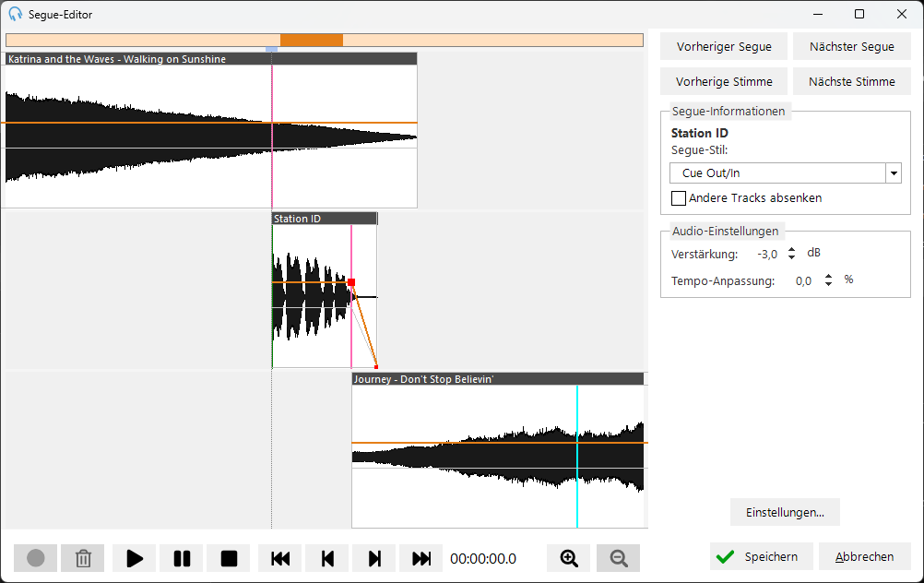Increase Verstärkung dB with up arrow

(791, 250)
